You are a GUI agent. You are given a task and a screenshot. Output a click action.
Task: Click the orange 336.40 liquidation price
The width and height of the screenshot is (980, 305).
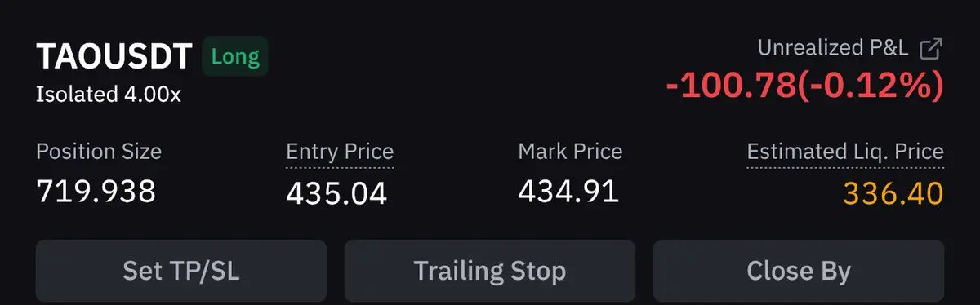point(893,193)
